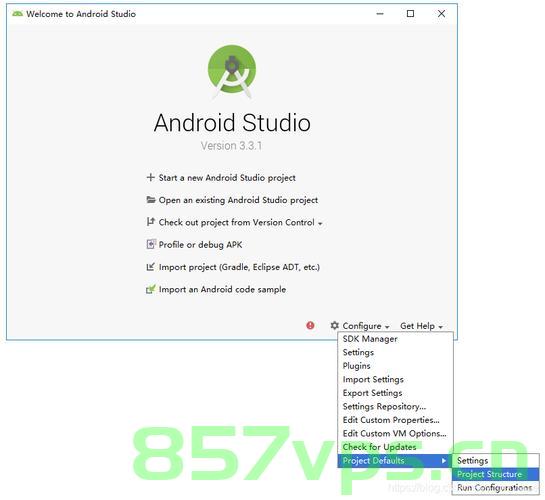
Task: Select Profile or debug APK
Action: [x=200, y=245]
